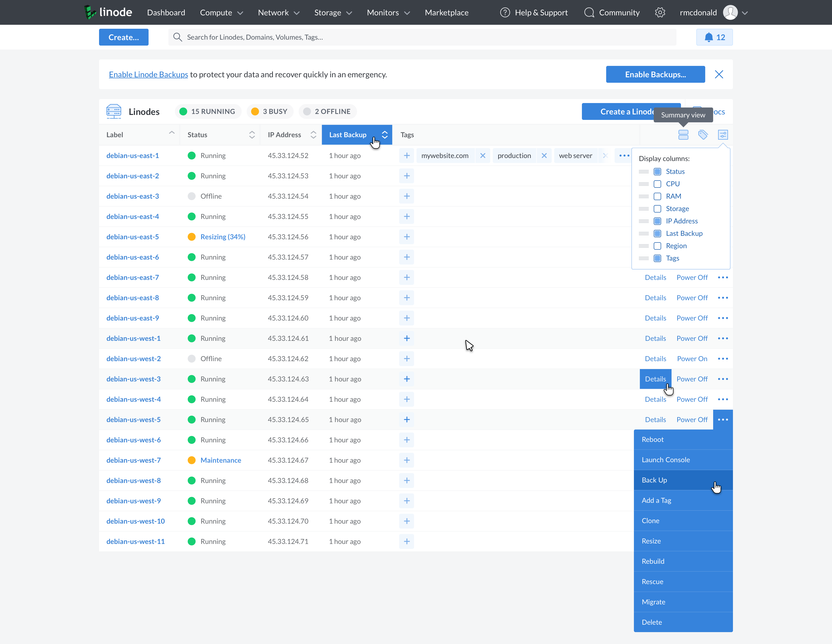Uncheck the IP Address column checkbox
This screenshot has width=832, height=644.
point(657,221)
